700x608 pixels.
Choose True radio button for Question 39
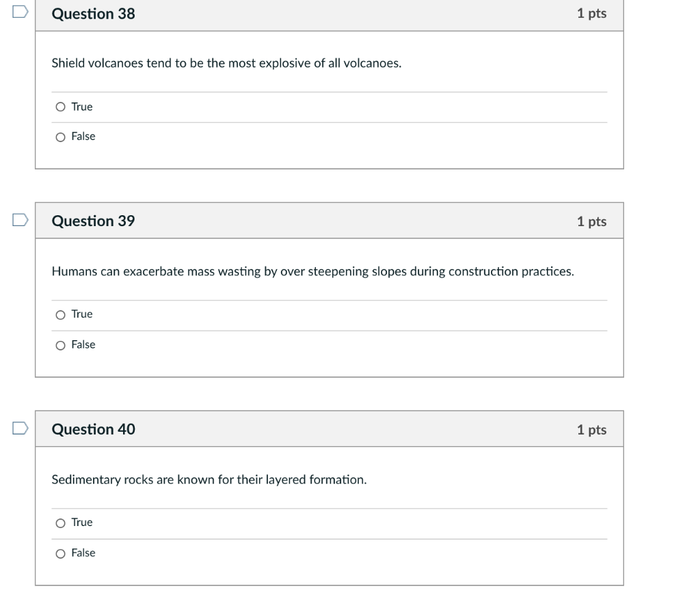60,316
